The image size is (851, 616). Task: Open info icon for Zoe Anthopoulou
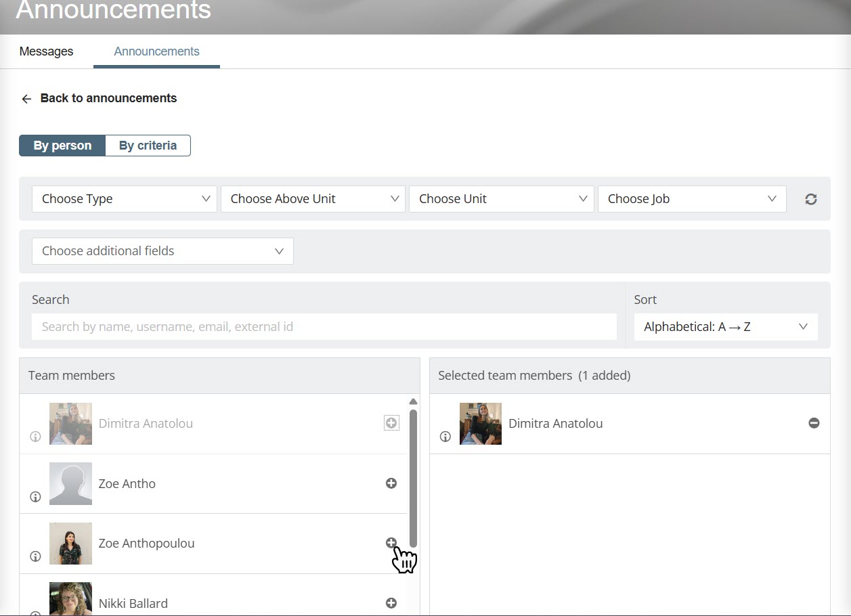coord(35,556)
